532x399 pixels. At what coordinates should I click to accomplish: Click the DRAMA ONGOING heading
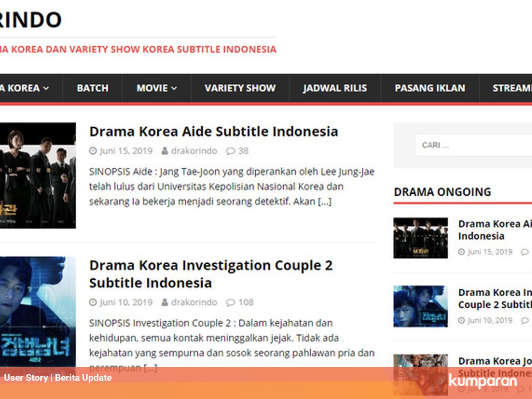click(442, 192)
